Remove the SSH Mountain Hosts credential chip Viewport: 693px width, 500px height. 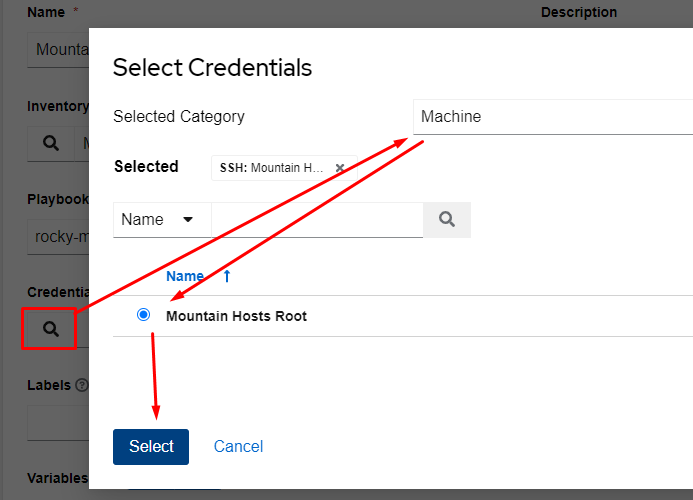[x=340, y=168]
